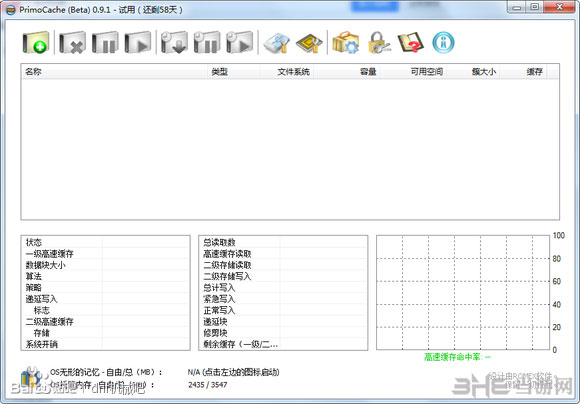
Task: Open the level-2 storage management icon
Action: (277, 43)
